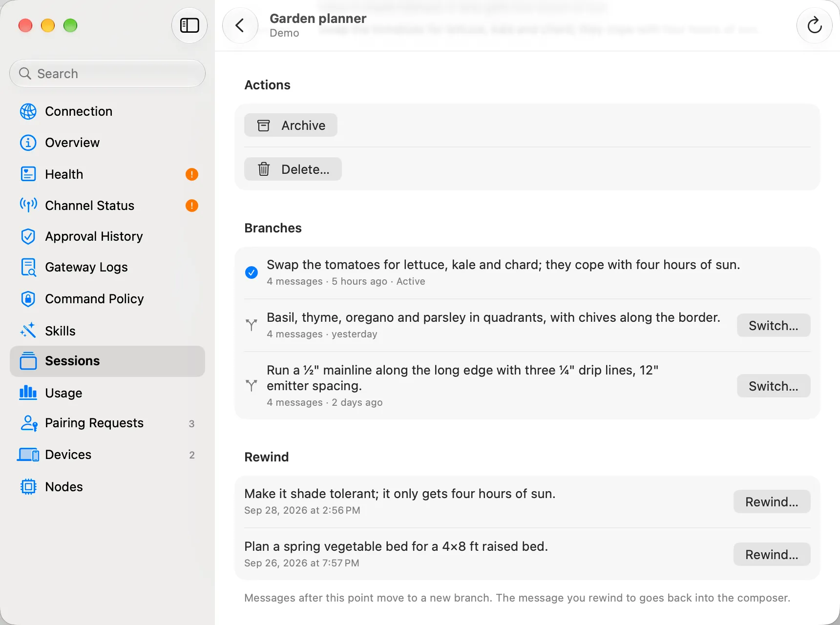The height and width of the screenshot is (625, 840).
Task: Select the Health sidebar icon
Action: 28,174
